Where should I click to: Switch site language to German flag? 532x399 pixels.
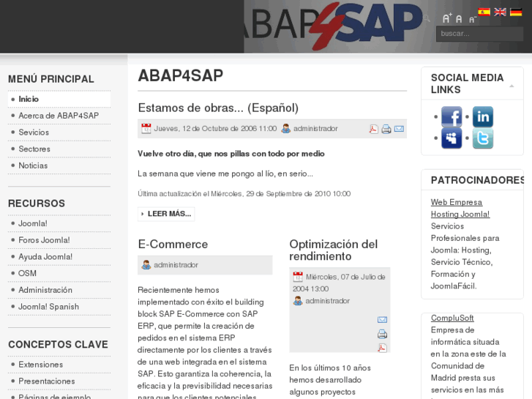[x=516, y=12]
